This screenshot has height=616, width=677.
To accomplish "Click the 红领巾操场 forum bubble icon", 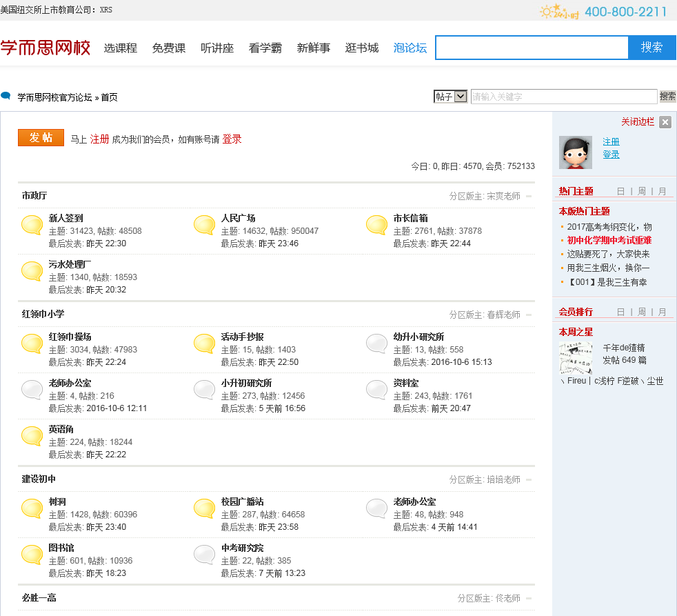I will (x=32, y=344).
